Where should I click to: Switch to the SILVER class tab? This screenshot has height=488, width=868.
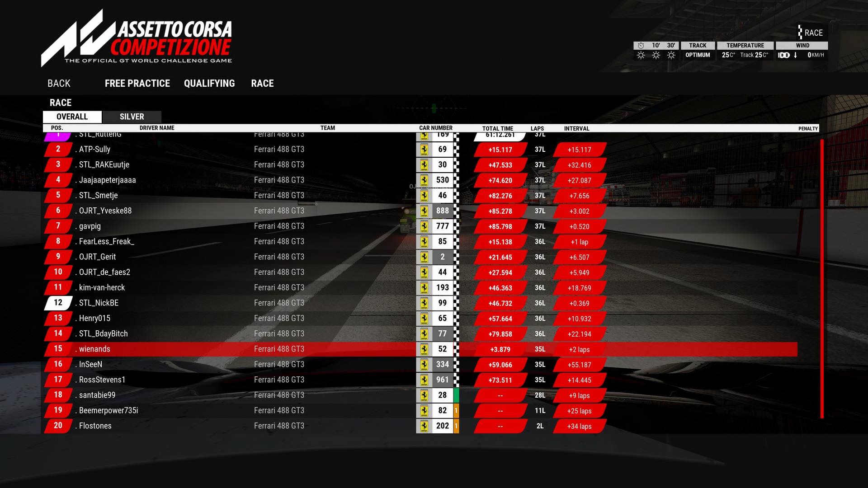132,117
